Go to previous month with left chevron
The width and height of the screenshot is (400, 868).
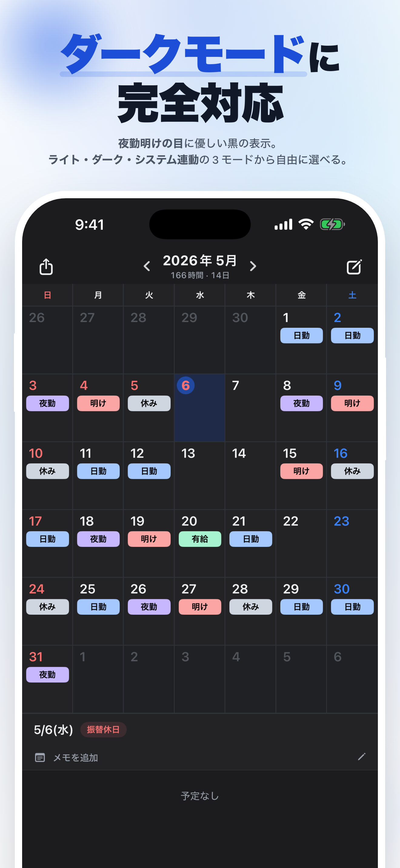147,266
